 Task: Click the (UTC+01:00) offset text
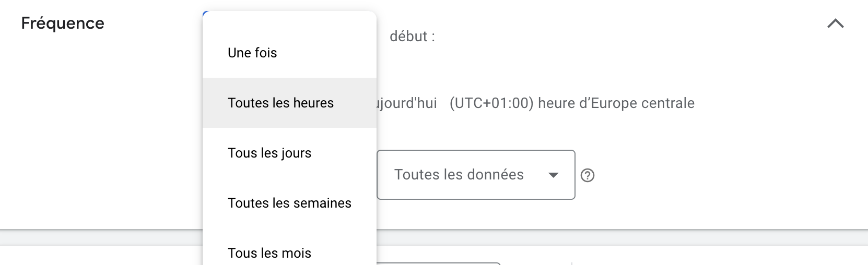[x=491, y=103]
